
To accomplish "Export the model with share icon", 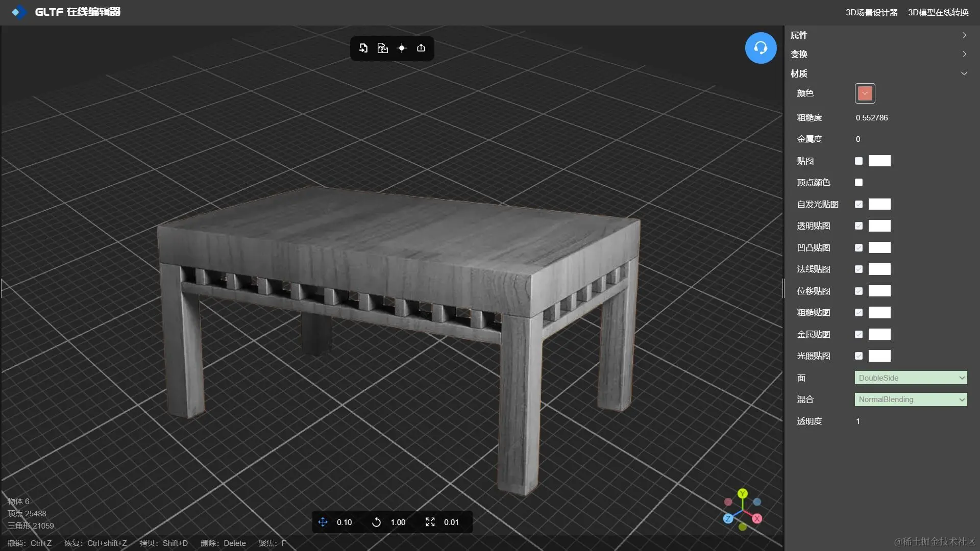I will tap(421, 48).
